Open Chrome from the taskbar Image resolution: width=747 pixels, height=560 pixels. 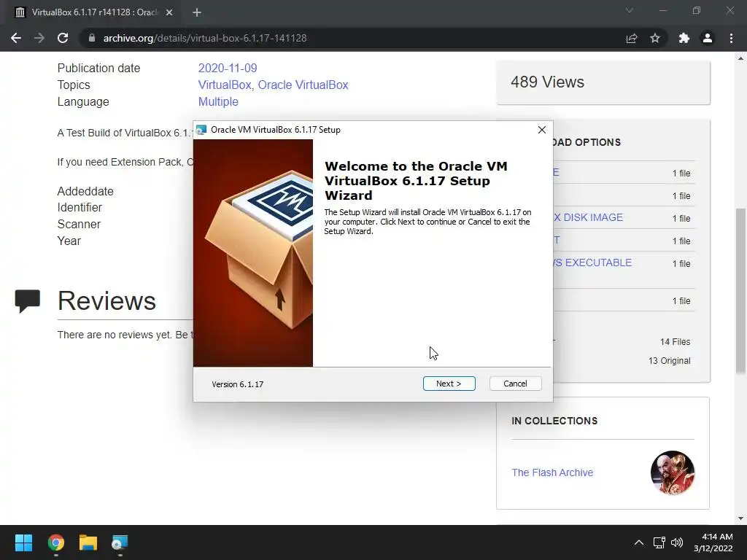coord(55,542)
